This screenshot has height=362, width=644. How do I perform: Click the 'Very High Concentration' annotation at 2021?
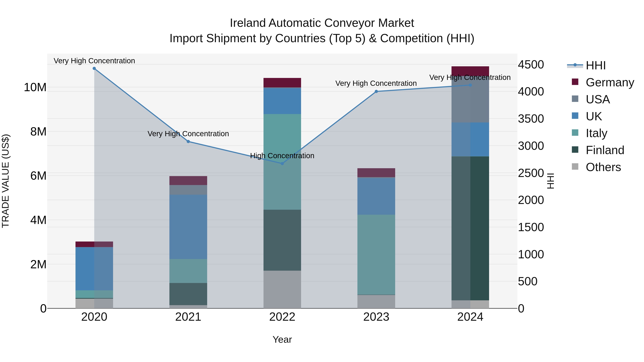188,134
